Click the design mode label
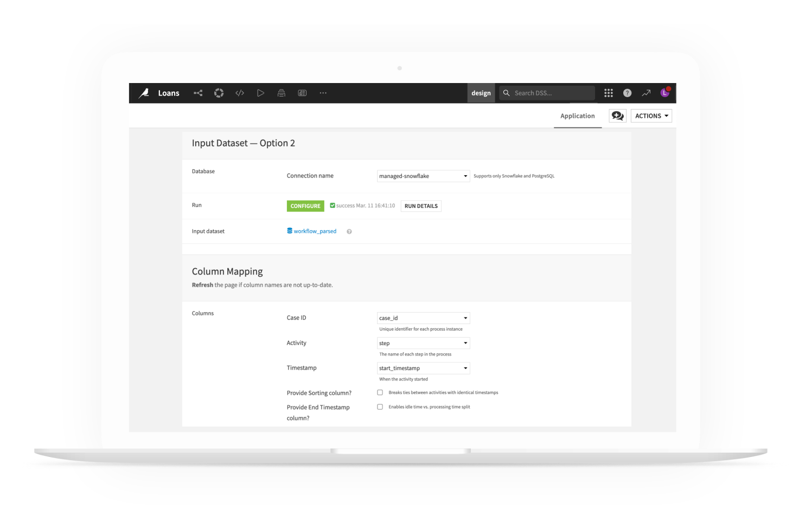This screenshot has width=812, height=521. 481,93
